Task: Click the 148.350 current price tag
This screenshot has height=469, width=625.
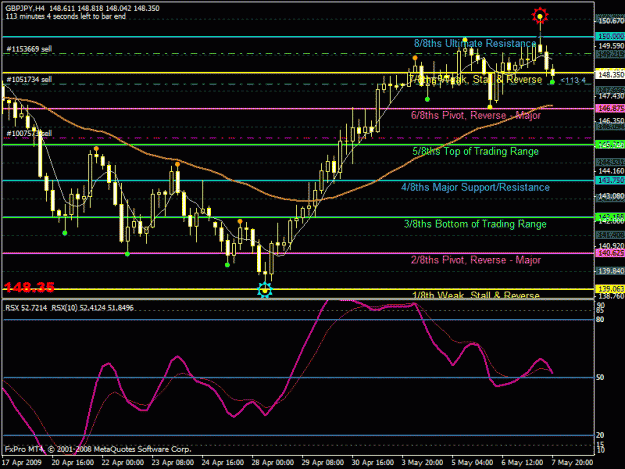Action: click(610, 75)
